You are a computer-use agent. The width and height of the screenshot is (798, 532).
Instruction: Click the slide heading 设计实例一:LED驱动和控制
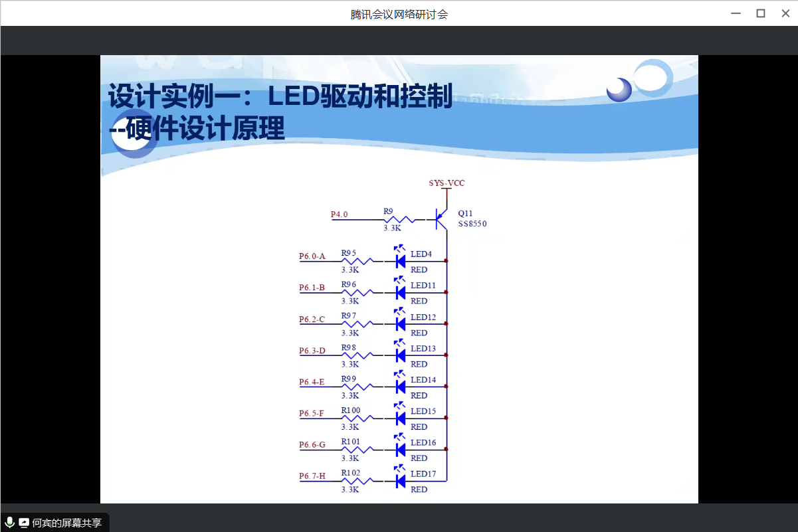click(x=280, y=96)
